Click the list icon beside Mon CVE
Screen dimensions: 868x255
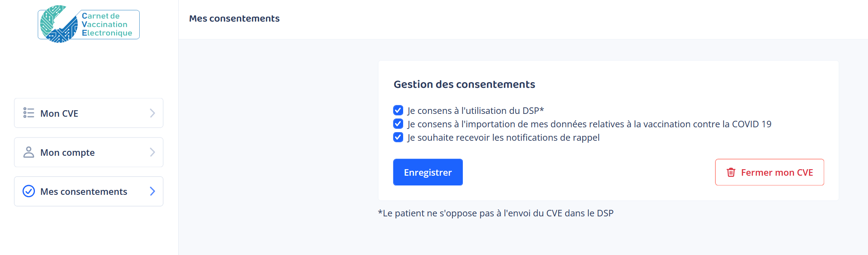coord(29,113)
